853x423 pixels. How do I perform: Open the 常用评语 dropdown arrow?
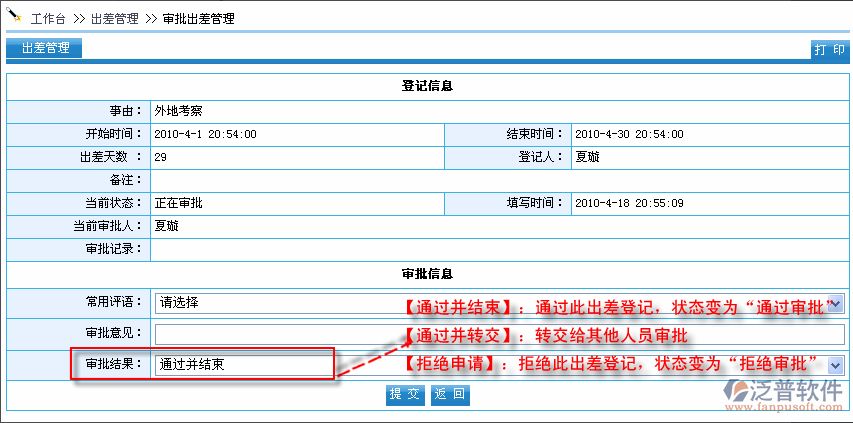pyautogui.click(x=836, y=303)
